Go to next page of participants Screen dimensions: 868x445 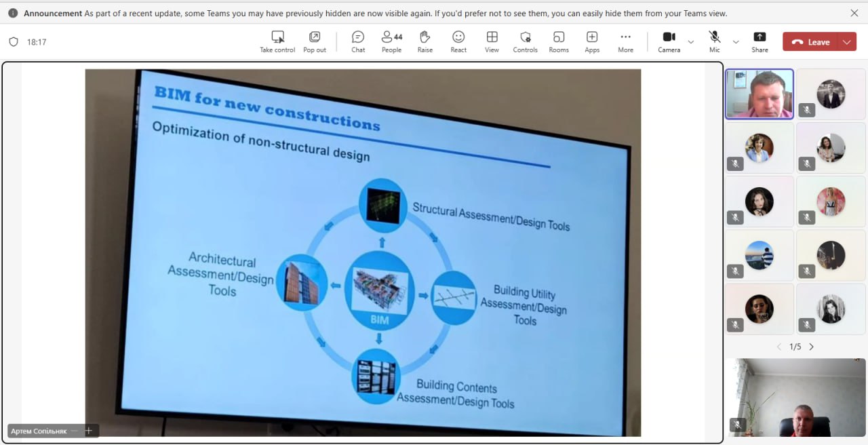coord(811,347)
